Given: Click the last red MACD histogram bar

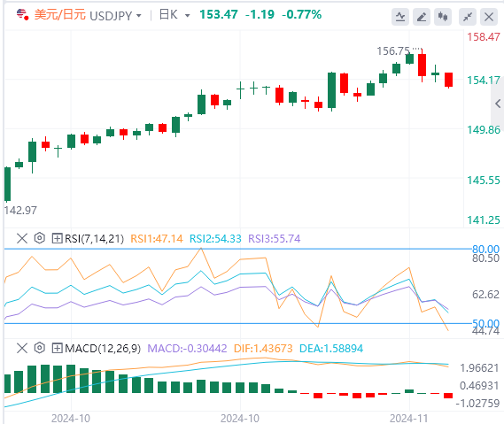Looking at the screenshot, I should coord(448,396).
